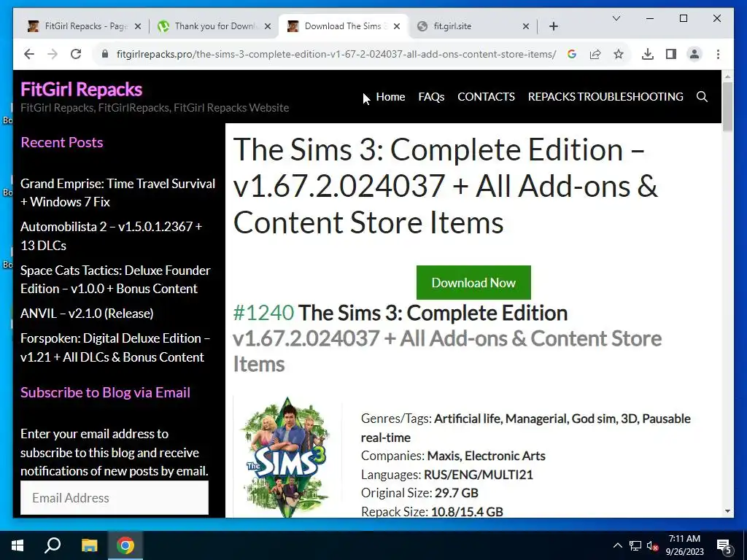Click the #1240 repack number

tap(263, 314)
